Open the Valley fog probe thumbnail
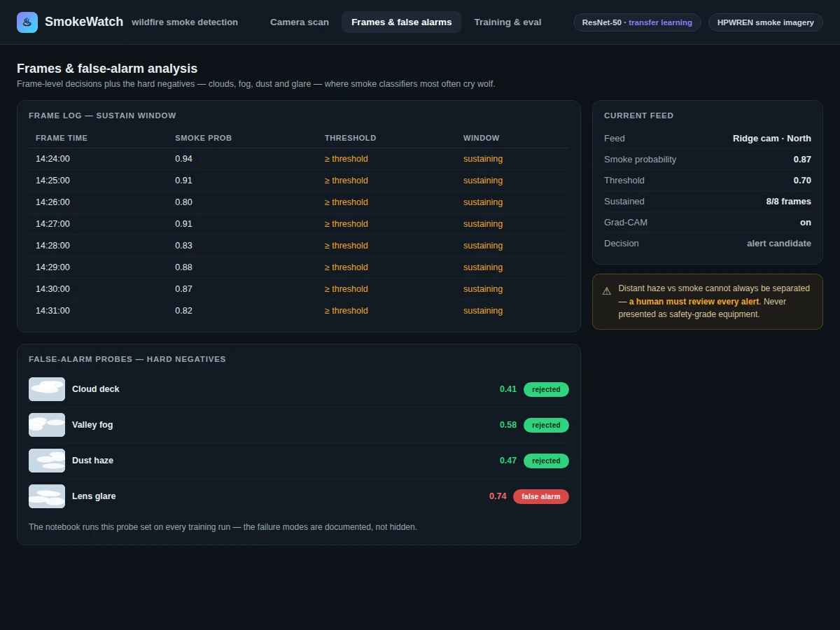The image size is (840, 630). pyautogui.click(x=47, y=425)
